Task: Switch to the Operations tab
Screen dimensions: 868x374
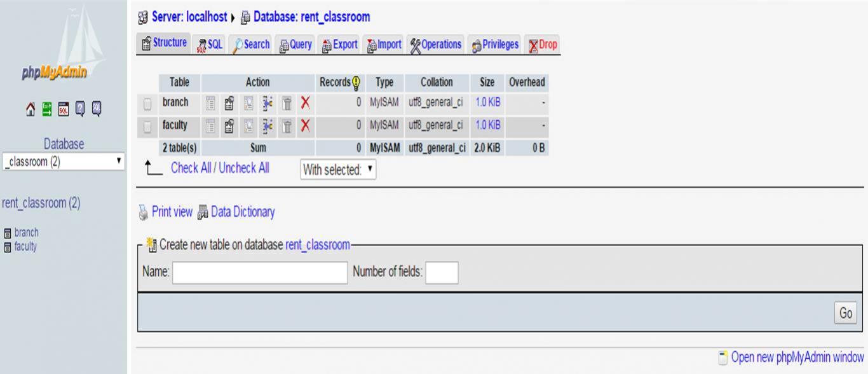Action: pos(436,45)
